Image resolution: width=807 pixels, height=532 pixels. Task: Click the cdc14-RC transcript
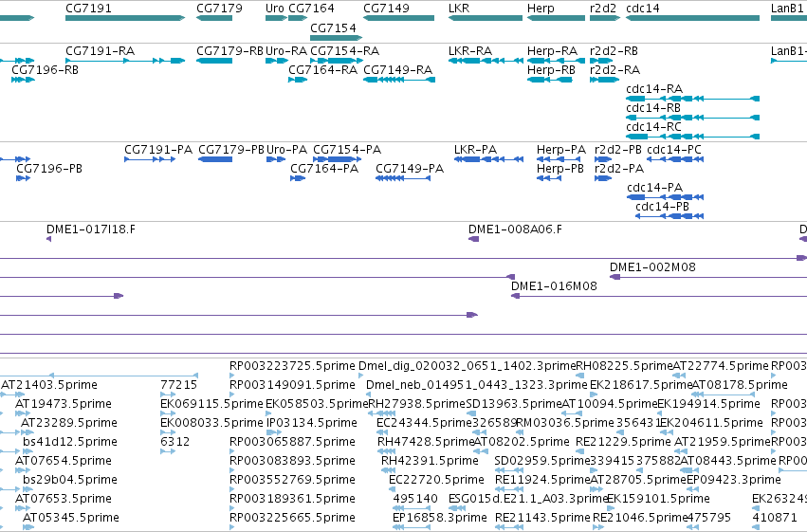[693, 137]
